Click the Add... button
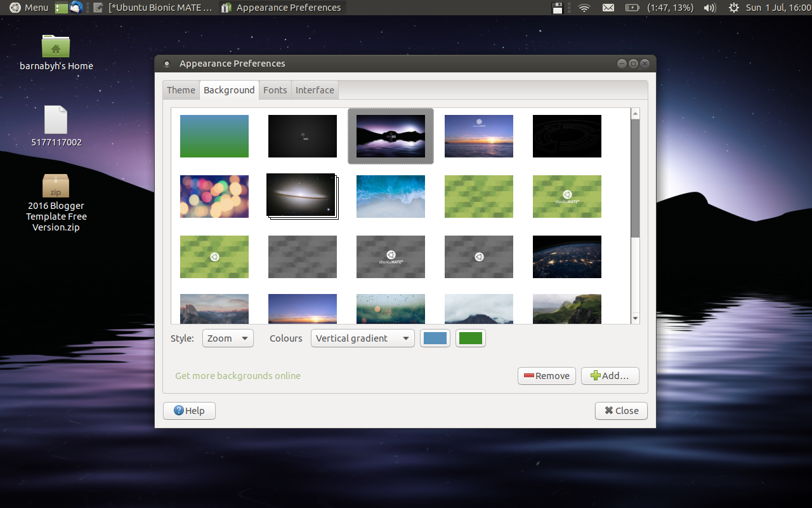812x508 pixels. [610, 376]
